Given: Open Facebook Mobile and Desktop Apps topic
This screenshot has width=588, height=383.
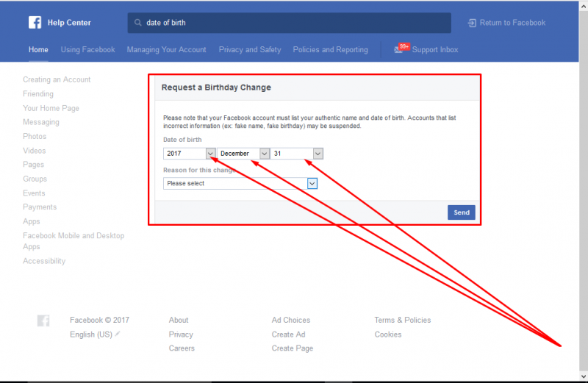Looking at the screenshot, I should (x=73, y=241).
